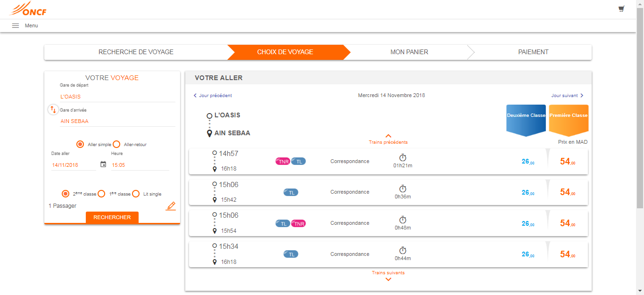Swap departure and arrival stations
644x295 pixels.
53,109
